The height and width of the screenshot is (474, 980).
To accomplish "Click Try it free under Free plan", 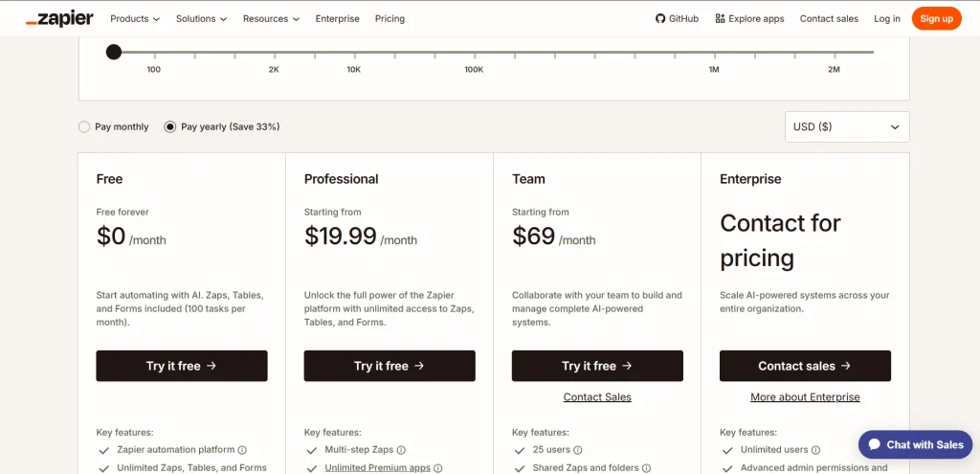I will [x=182, y=366].
